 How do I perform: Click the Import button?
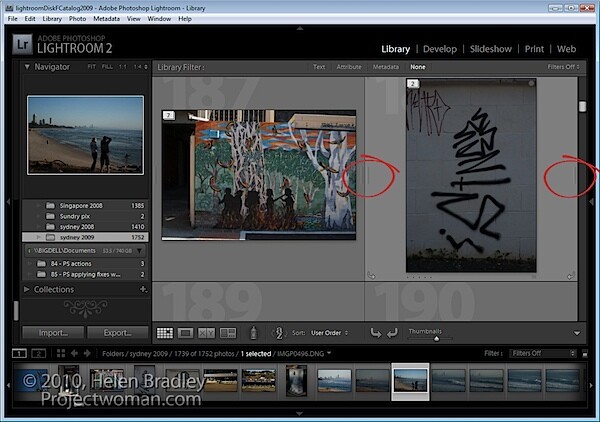tap(53, 333)
